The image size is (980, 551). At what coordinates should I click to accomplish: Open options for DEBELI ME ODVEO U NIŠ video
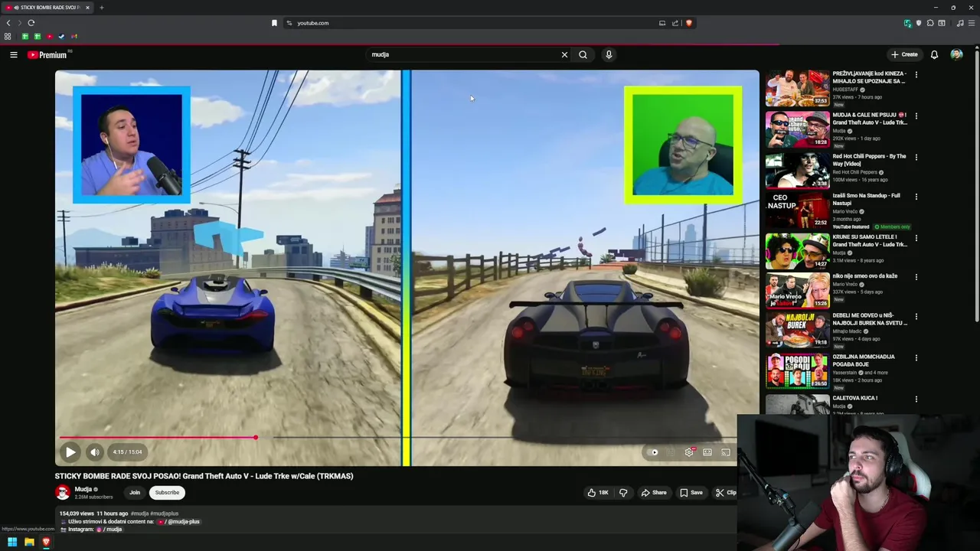coord(916,317)
